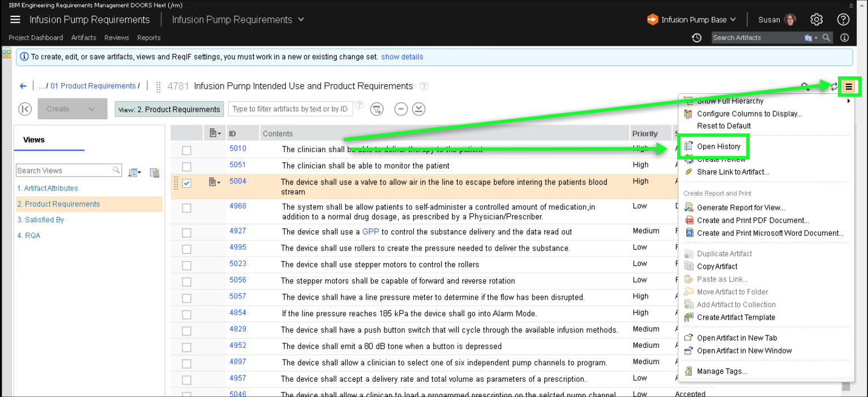Click the recent history clock icon
This screenshot has height=397, width=868.
[697, 38]
